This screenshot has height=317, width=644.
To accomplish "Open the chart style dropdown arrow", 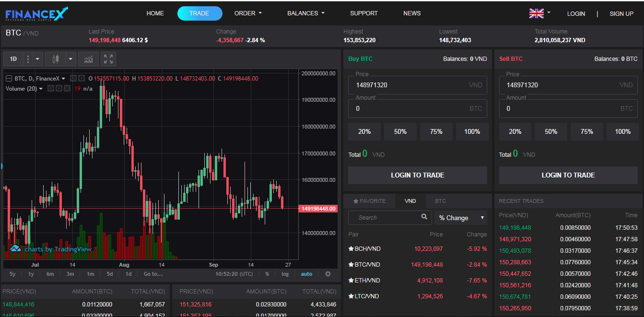I will 71,59.
